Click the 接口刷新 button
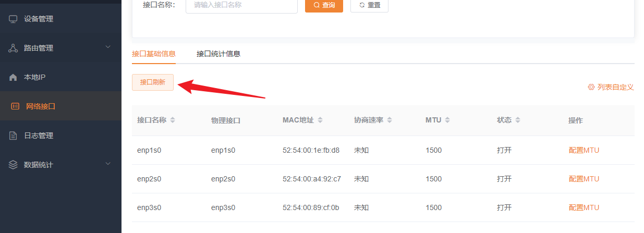Viewport: 644px width, 233px height. 153,82
